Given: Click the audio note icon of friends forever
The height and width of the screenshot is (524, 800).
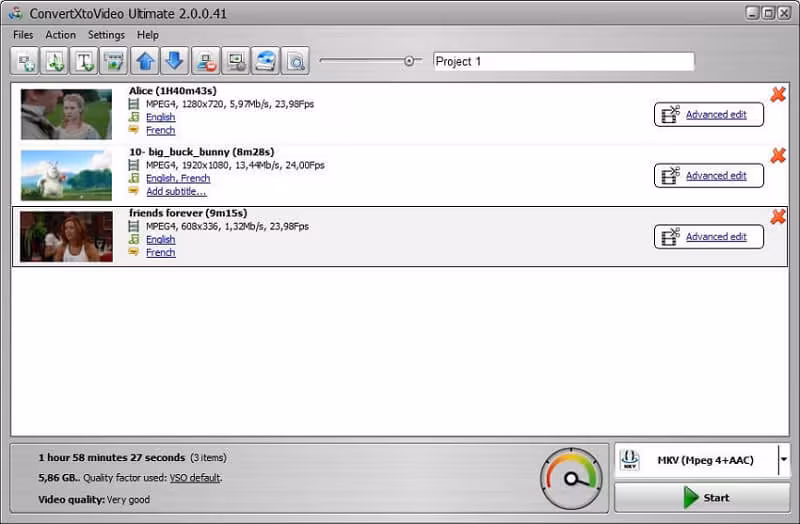Looking at the screenshot, I should pyautogui.click(x=134, y=239).
